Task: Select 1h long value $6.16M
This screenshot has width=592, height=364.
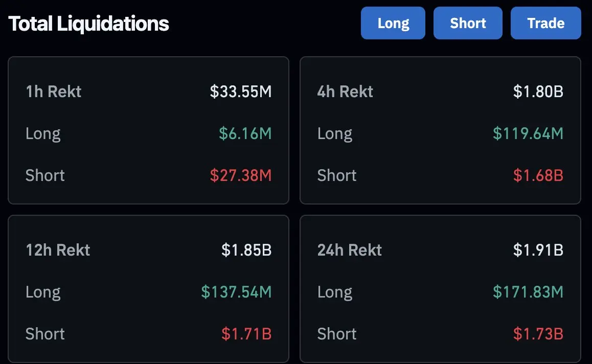Action: click(x=245, y=133)
